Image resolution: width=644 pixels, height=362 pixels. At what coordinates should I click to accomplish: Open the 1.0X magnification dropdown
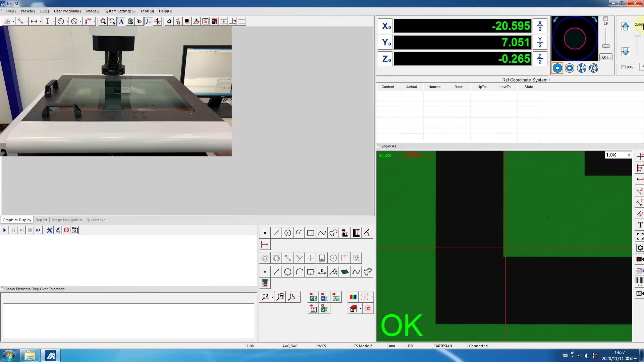(629, 155)
